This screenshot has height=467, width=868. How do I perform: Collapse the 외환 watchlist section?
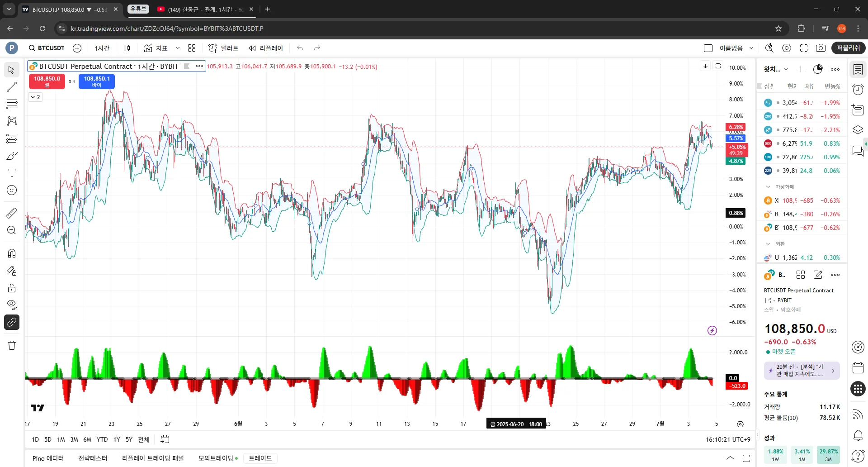(x=768, y=243)
